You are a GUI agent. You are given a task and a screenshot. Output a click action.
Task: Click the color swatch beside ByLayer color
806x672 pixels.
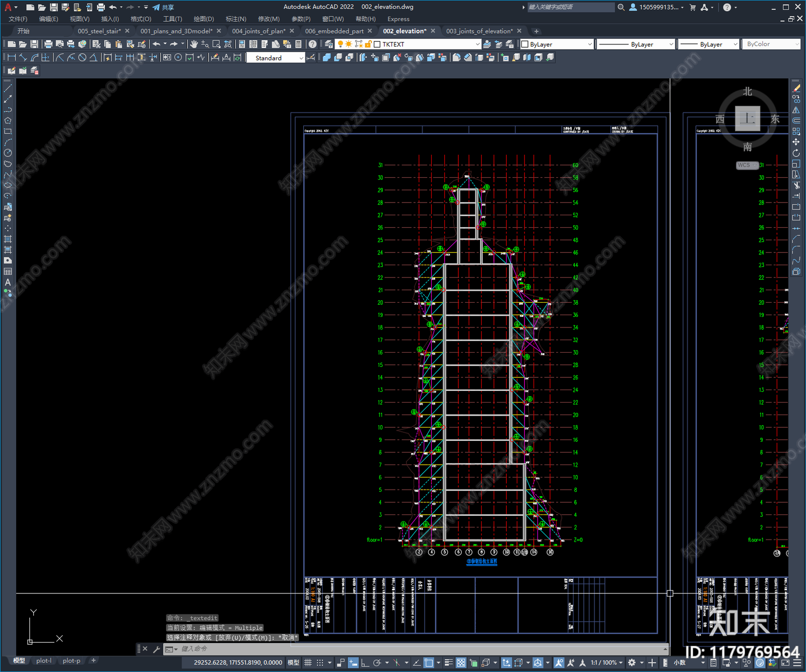[524, 44]
